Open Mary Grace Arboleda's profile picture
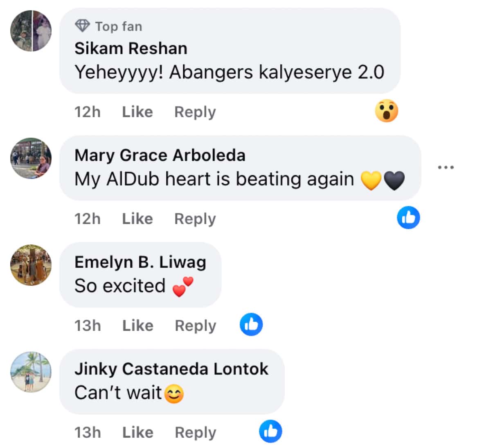The image size is (491, 448). (31, 158)
